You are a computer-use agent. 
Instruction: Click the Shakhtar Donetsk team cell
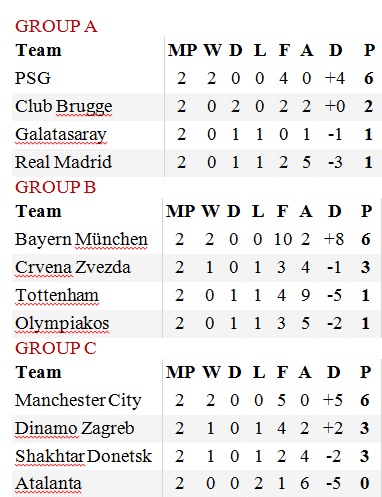[x=83, y=456]
